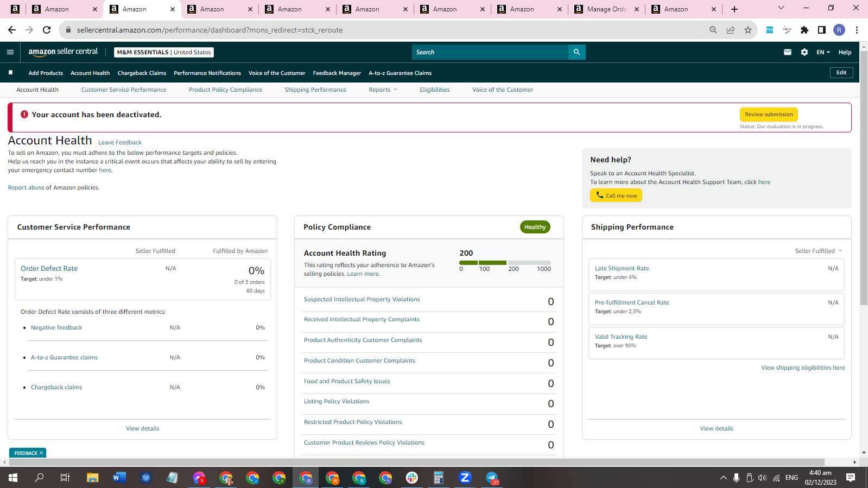Bookmark this page with star icon

[748, 30]
